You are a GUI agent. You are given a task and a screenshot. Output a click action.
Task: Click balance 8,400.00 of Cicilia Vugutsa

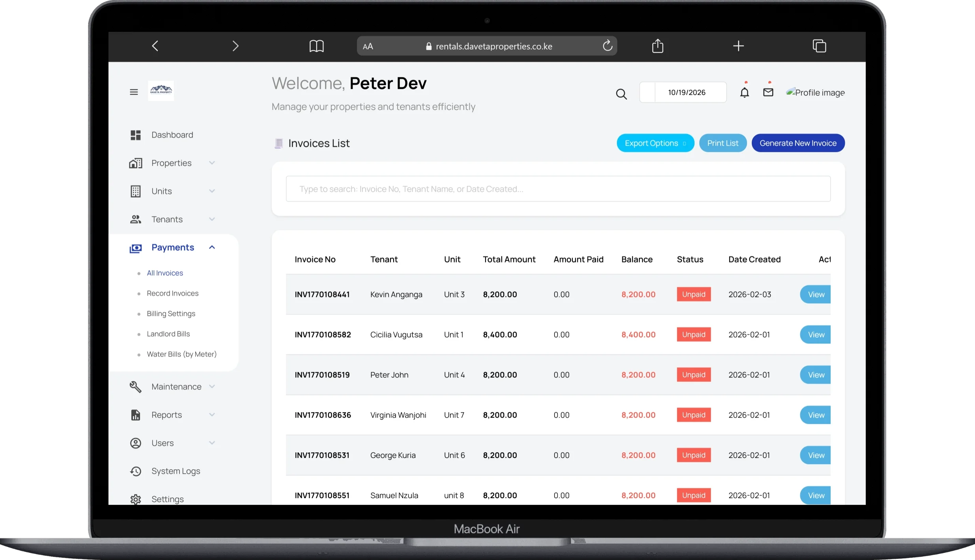(639, 335)
